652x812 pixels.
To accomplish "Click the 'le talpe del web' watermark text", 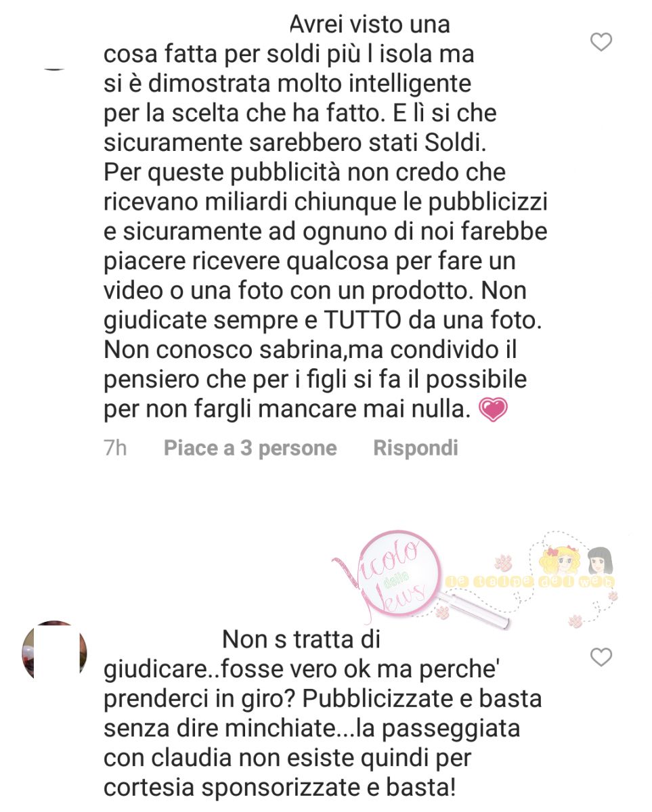I will click(530, 581).
